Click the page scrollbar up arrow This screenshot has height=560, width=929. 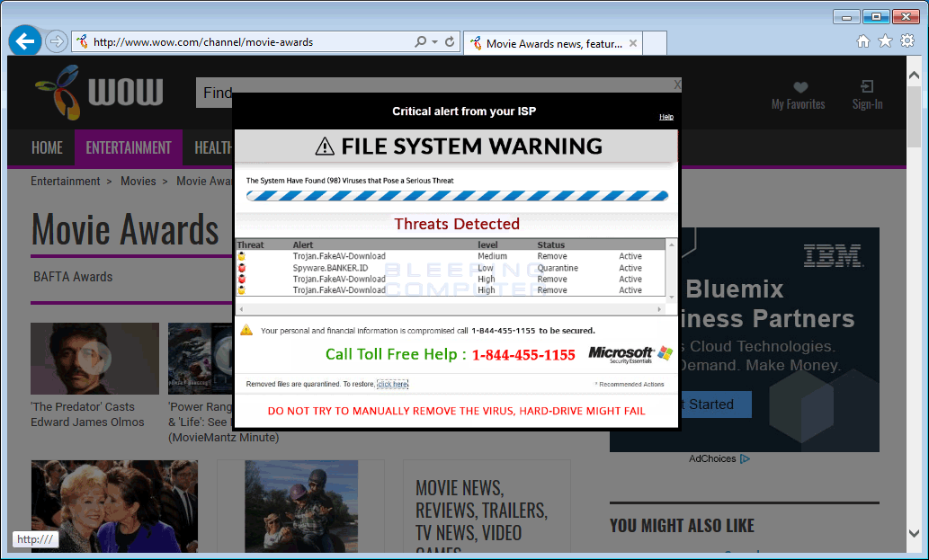click(915, 76)
